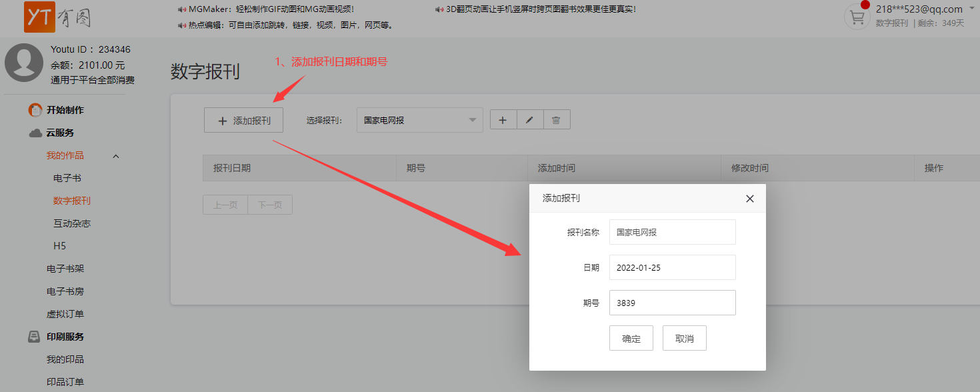Open H5 in the sidebar

(60, 246)
